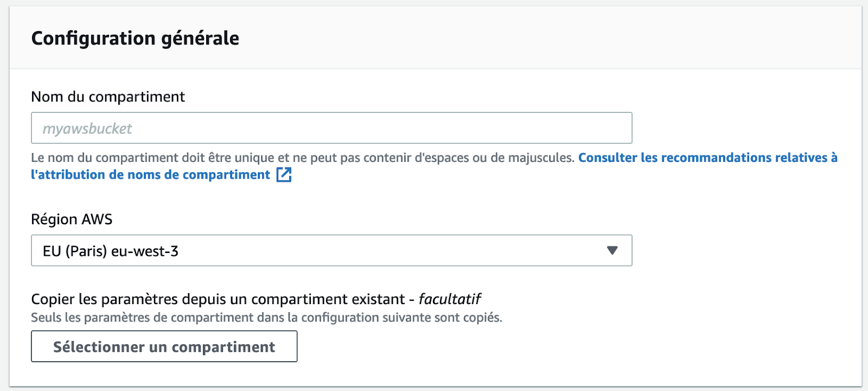The width and height of the screenshot is (868, 391).
Task: Click the italic facultatif text
Action: pos(450,299)
